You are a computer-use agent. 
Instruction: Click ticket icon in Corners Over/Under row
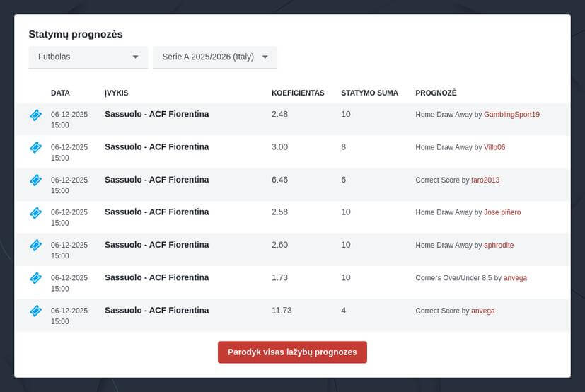coord(35,278)
